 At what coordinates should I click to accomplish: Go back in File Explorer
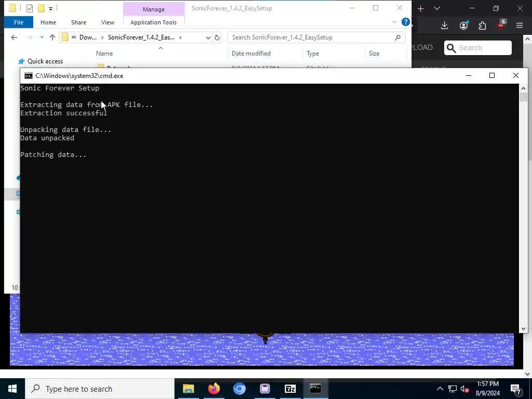pyautogui.click(x=14, y=37)
